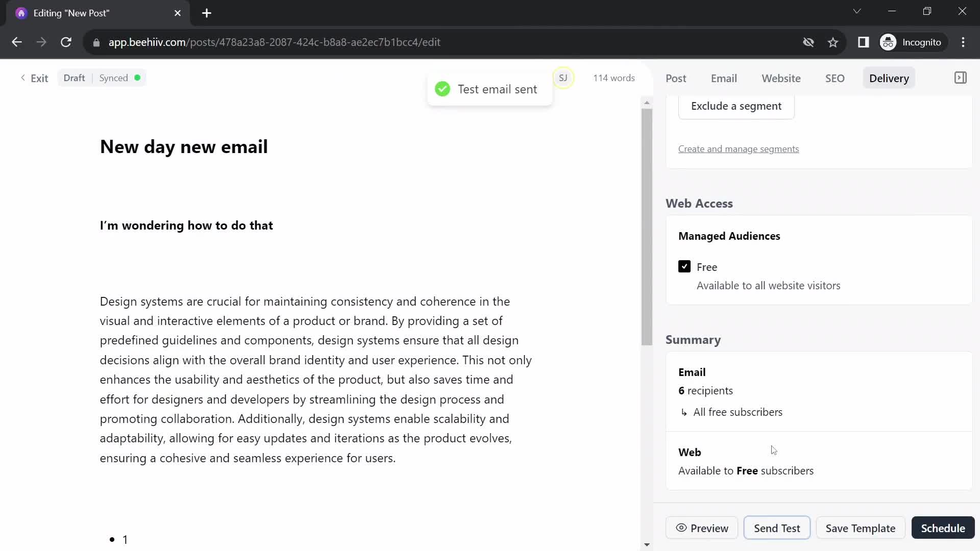
Task: Open the Save Template option
Action: point(861,528)
